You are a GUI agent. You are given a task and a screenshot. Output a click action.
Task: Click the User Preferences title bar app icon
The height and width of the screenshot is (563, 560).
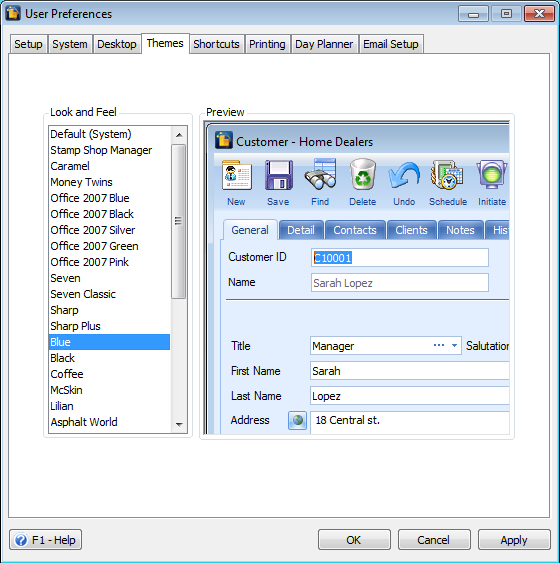[13, 14]
